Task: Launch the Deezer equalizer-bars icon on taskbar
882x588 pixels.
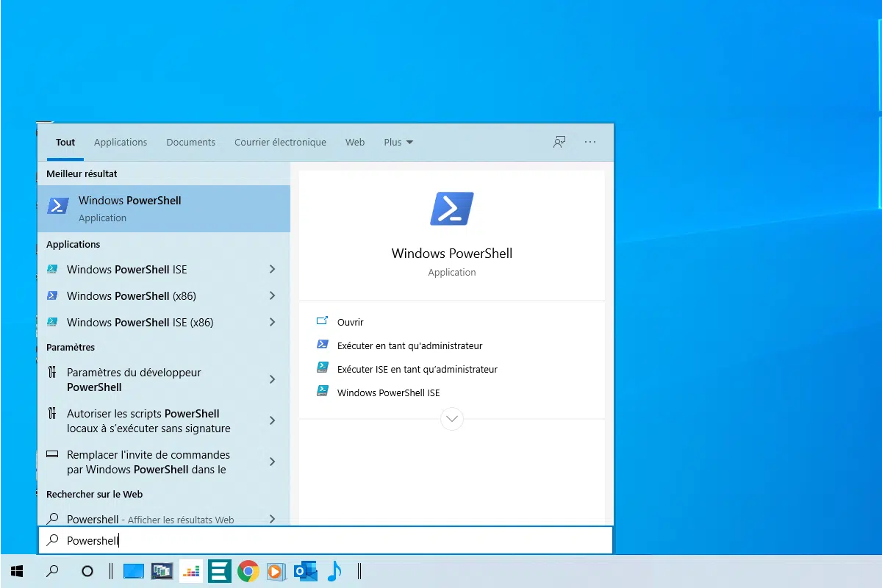Action: pyautogui.click(x=191, y=571)
